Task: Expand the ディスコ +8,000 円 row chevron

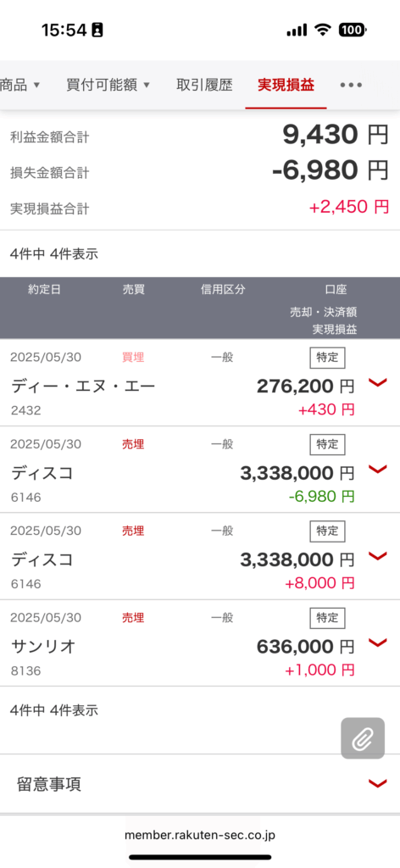Action: click(377, 556)
